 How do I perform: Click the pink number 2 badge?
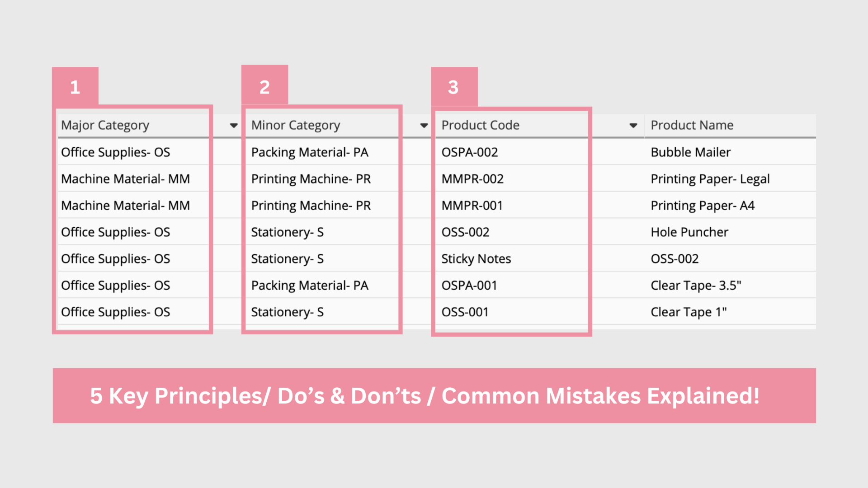264,87
